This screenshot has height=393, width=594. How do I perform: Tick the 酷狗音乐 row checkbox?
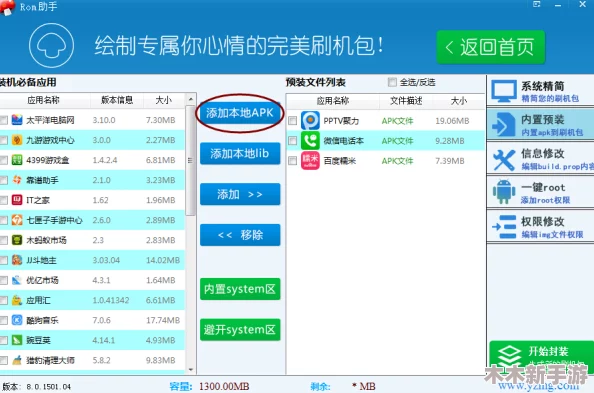click(x=4, y=321)
